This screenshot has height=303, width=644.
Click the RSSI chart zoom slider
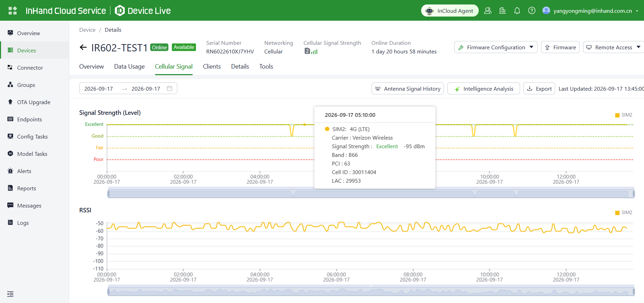pos(371,292)
